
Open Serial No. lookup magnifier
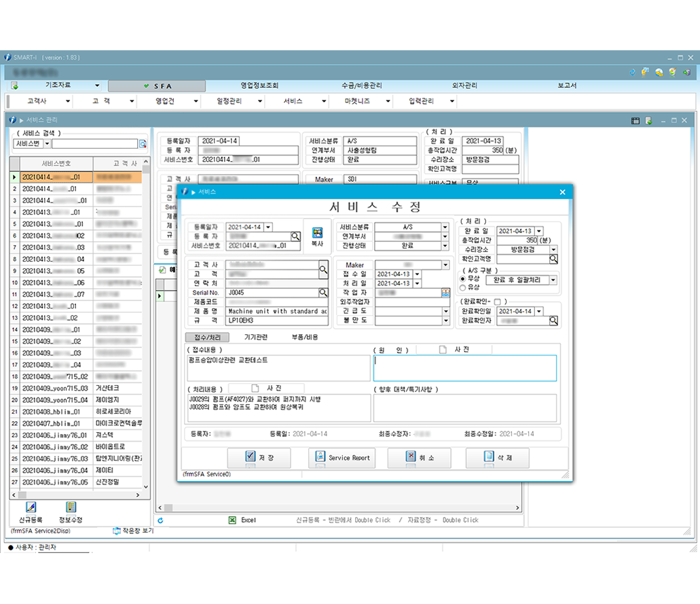point(323,293)
